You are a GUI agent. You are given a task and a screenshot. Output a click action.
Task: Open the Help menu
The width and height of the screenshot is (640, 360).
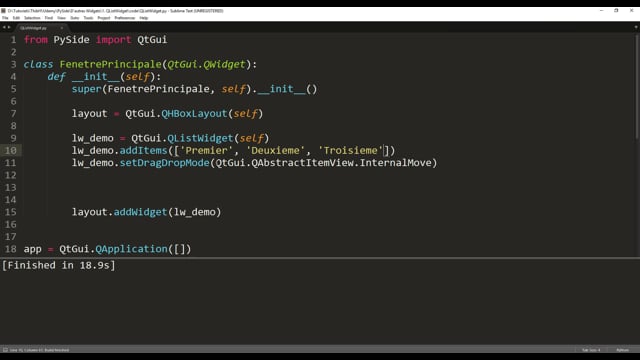coord(144,18)
